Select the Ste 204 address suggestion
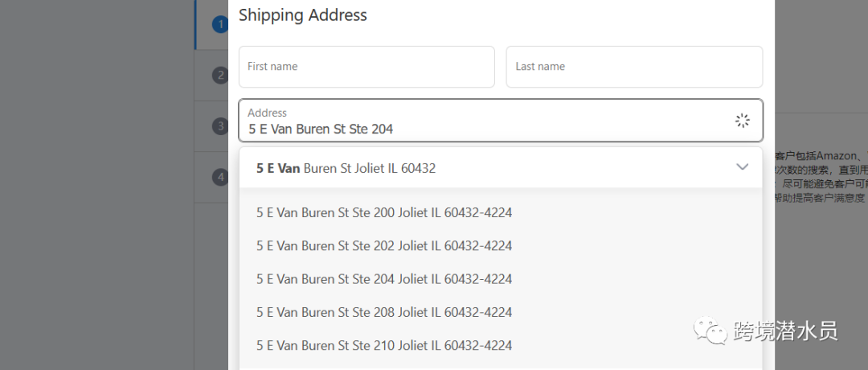 [x=384, y=279]
